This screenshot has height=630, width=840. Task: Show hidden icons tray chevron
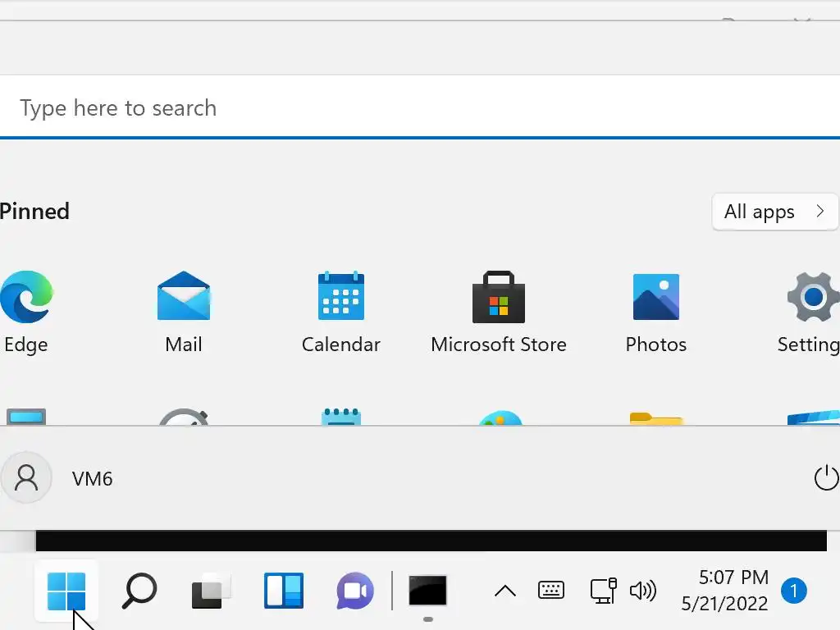pyautogui.click(x=504, y=591)
